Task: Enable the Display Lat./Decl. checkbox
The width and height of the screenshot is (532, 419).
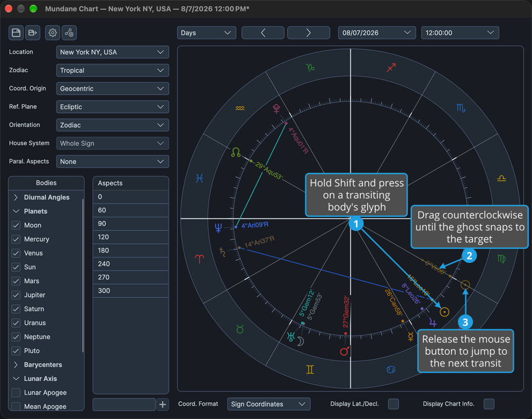Action: point(393,404)
